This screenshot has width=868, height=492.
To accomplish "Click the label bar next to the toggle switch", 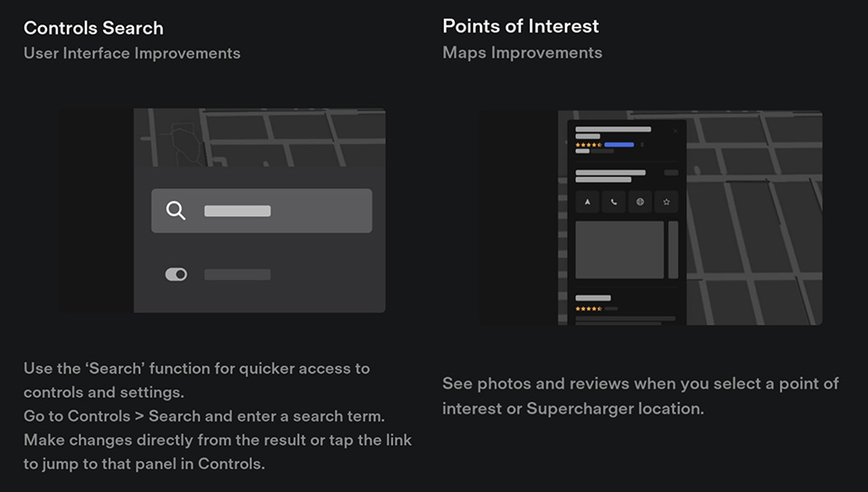I will (237, 274).
